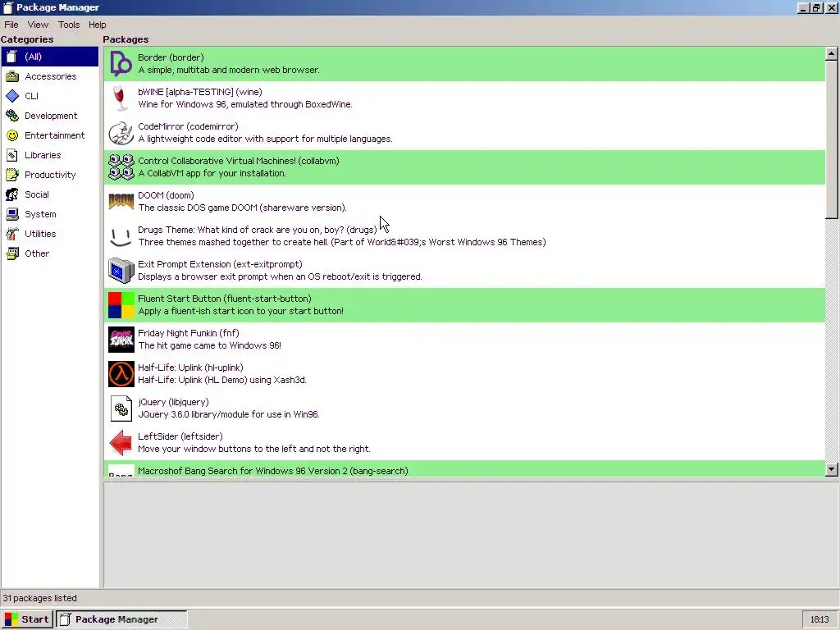Click the Friday Night Funkin icon
This screenshot has height=630, width=840.
[121, 340]
